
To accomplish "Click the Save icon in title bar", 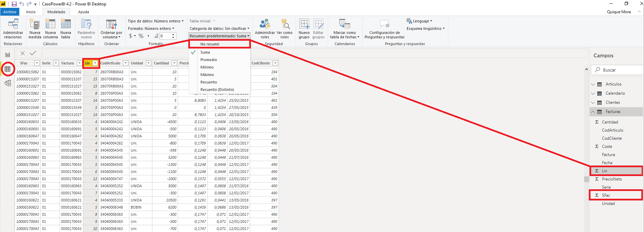I will pyautogui.click(x=14, y=4).
